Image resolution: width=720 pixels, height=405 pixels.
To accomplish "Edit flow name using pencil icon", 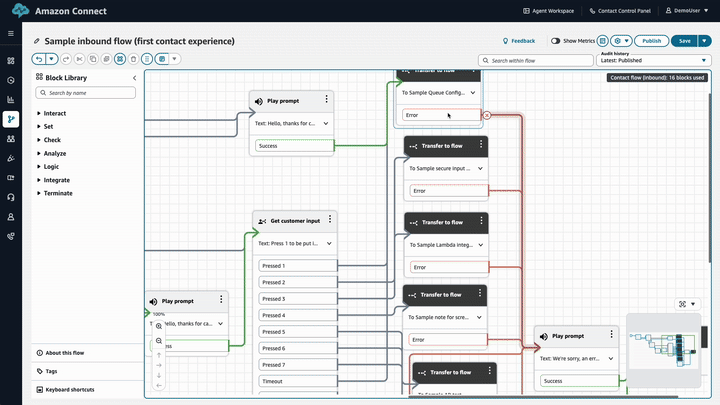I will pyautogui.click(x=37, y=42).
